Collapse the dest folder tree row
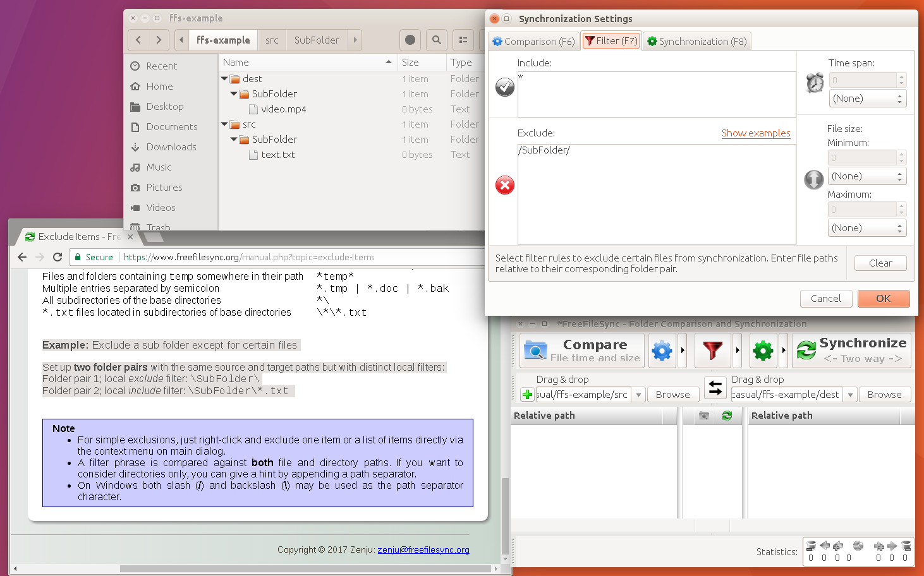This screenshot has width=924, height=576. (x=224, y=79)
